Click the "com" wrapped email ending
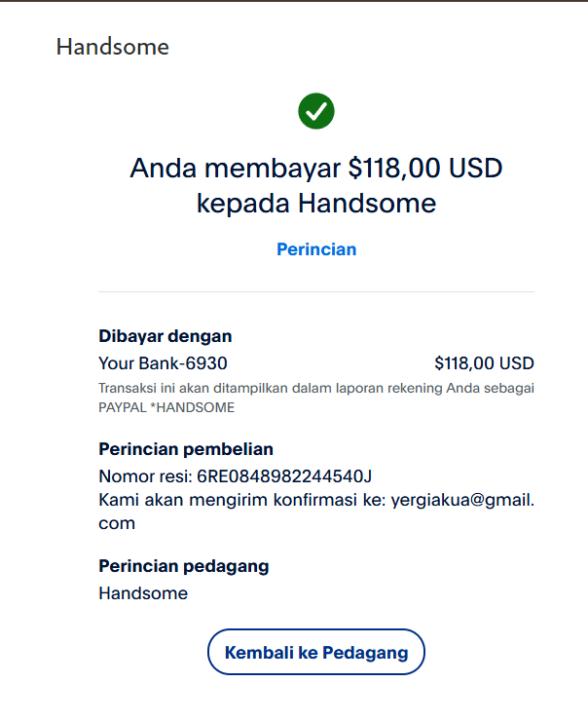Viewport: 588px width, 721px height. (117, 523)
